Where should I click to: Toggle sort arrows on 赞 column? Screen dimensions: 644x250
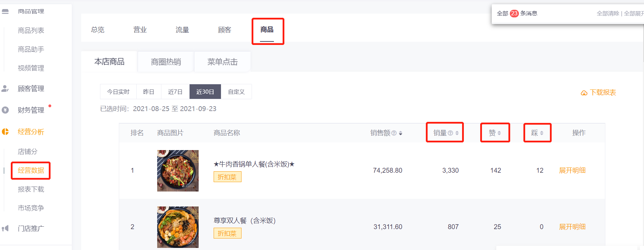coord(499,133)
